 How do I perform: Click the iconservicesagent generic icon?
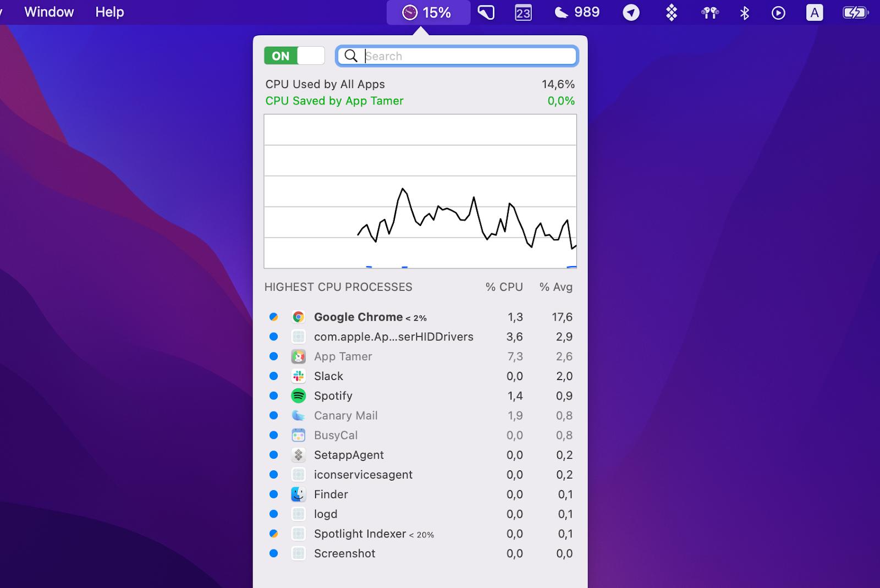click(298, 475)
